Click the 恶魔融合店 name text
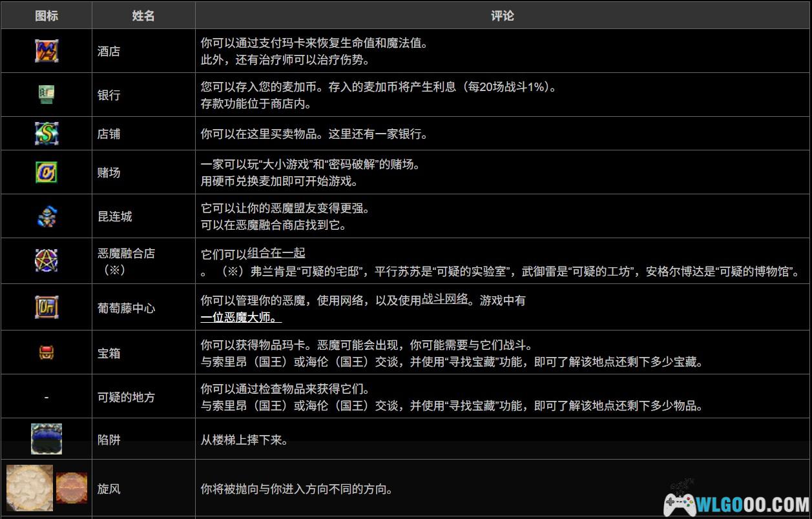The width and height of the screenshot is (812, 519). pyautogui.click(x=126, y=254)
